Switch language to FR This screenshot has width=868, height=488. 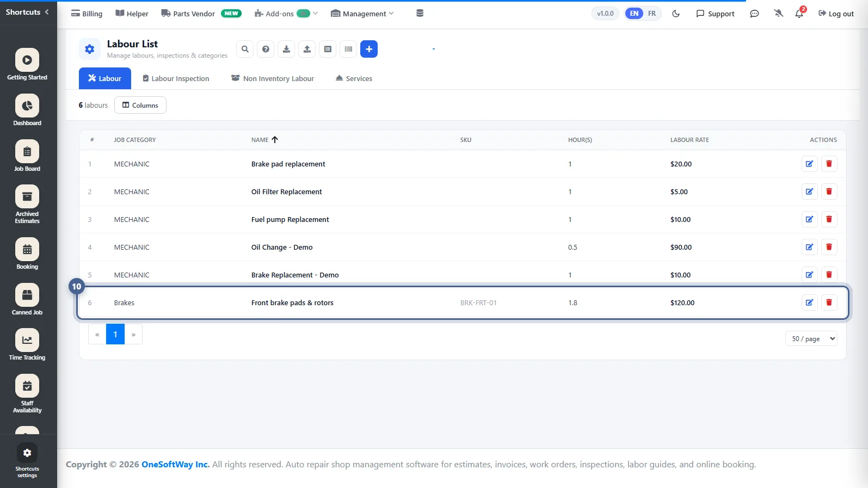coord(652,14)
